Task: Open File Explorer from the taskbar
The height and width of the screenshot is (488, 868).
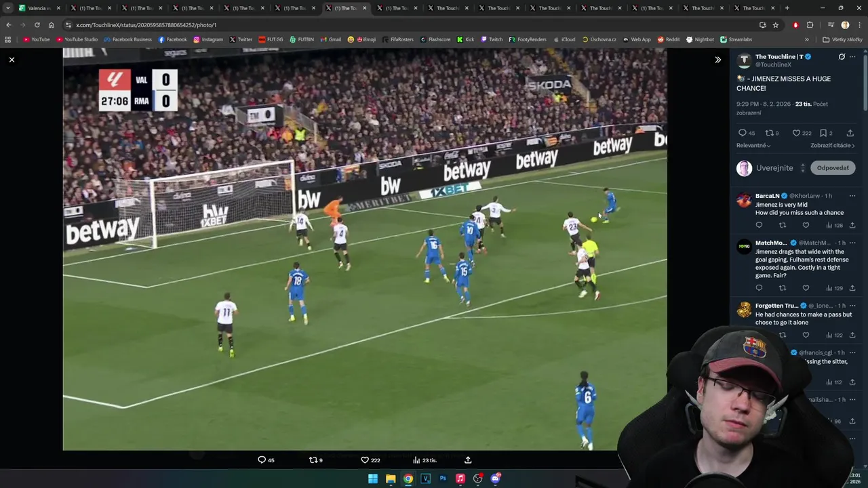Action: [x=391, y=479]
